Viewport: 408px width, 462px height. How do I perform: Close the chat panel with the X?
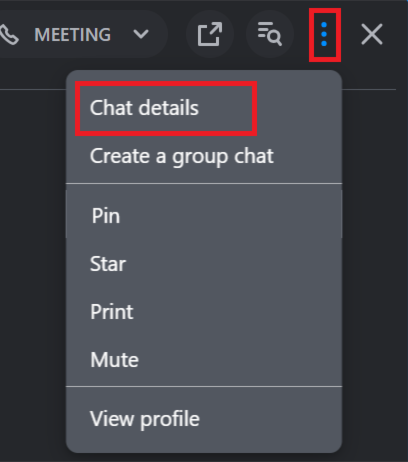point(372,34)
